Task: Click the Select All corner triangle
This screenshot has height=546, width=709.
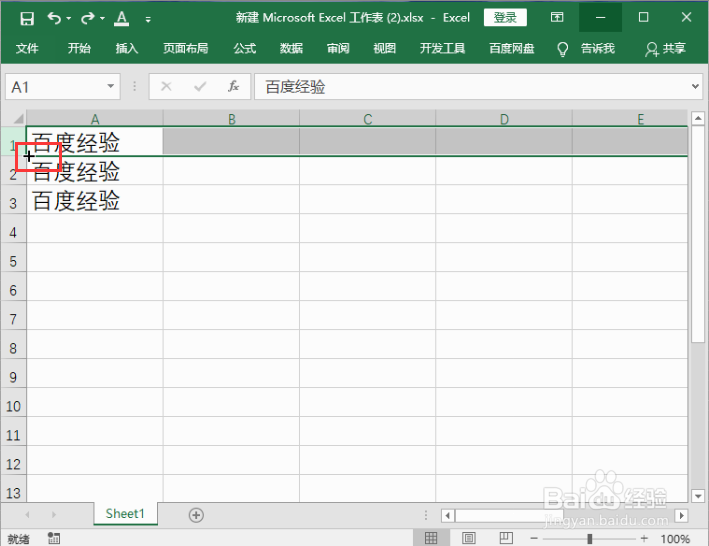Action: point(17,118)
